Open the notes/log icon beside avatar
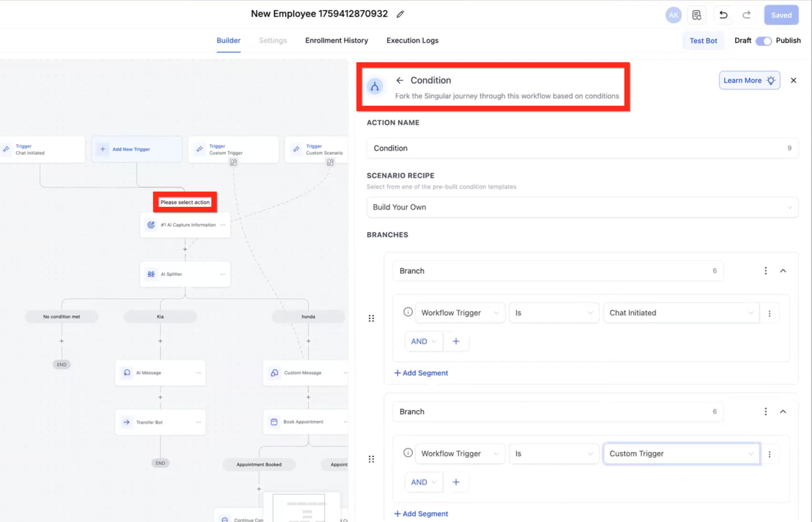812x522 pixels. (x=696, y=15)
